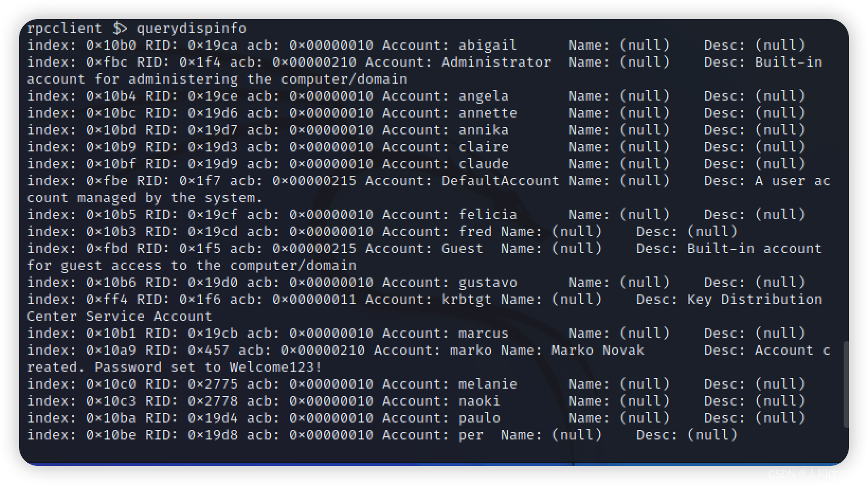Click the name Marko Novak
This screenshot has height=485, width=868.
pos(598,350)
